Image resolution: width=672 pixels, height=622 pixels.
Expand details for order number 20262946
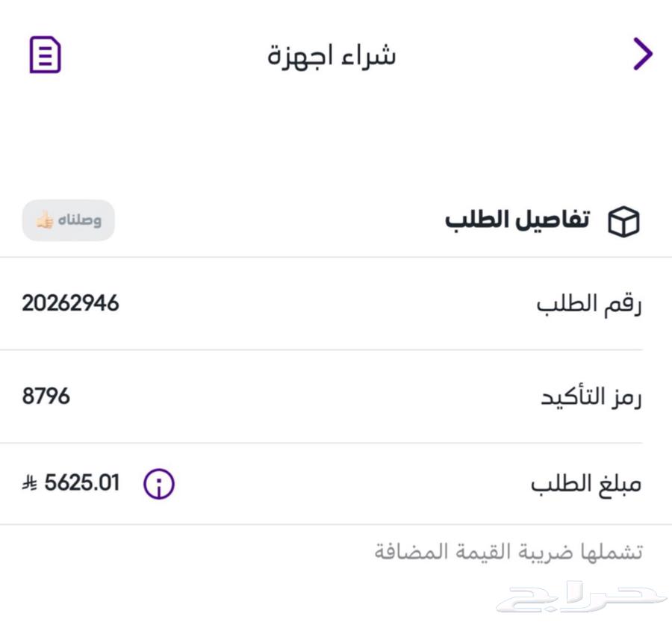70,303
